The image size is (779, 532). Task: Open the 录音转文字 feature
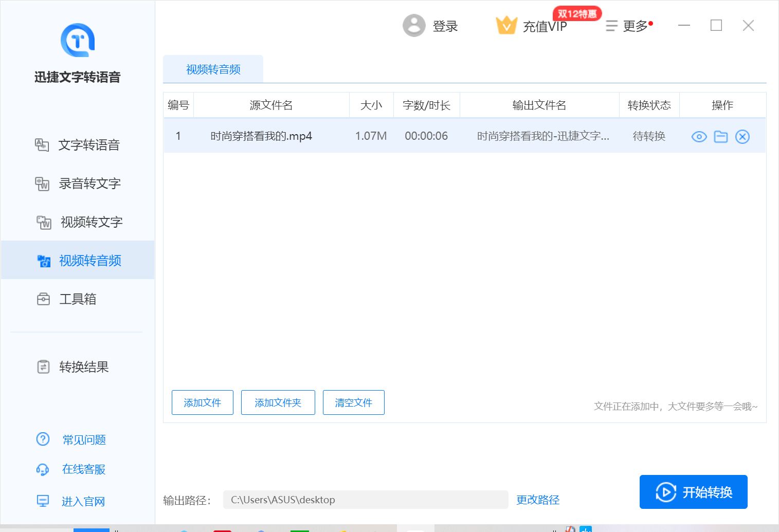pos(90,183)
